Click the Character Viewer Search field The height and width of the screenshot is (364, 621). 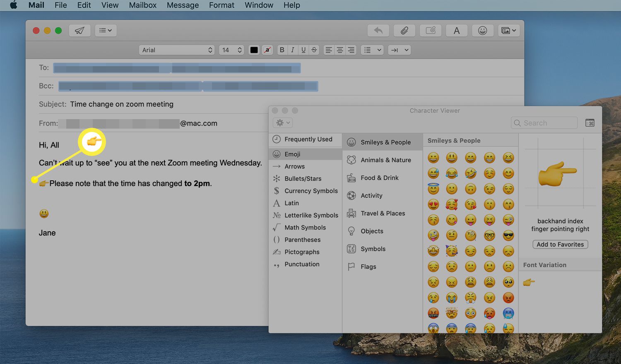tap(544, 123)
